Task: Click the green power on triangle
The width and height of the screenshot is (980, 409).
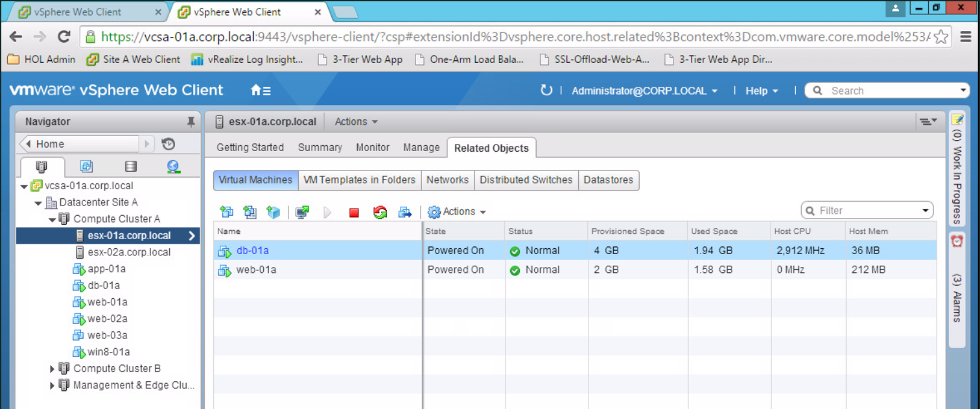Action: [327, 212]
